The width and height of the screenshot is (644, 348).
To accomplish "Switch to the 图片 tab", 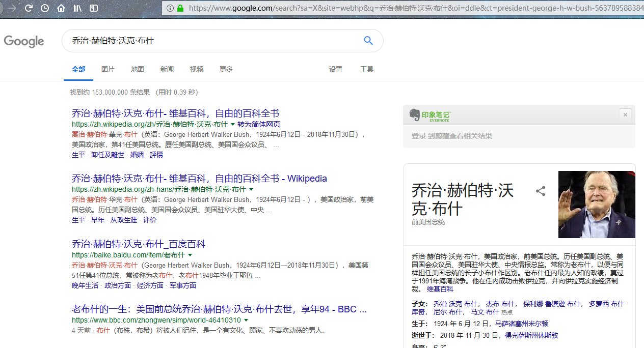I will pyautogui.click(x=108, y=69).
